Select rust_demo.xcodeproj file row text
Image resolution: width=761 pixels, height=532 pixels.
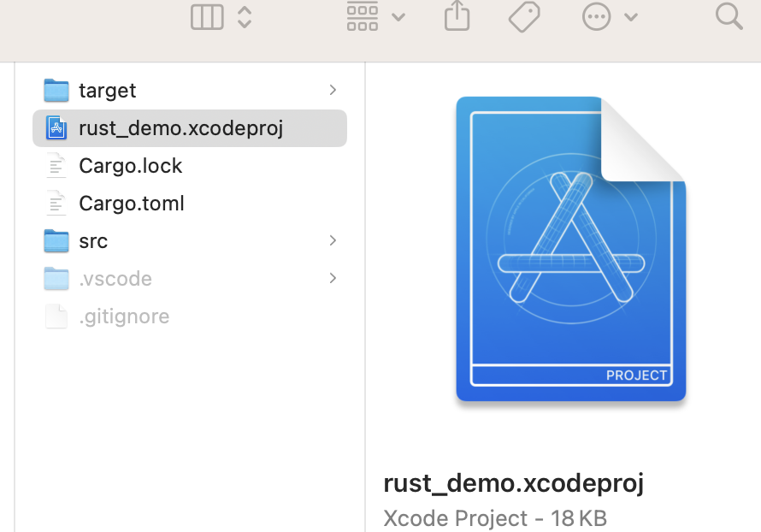(x=181, y=128)
